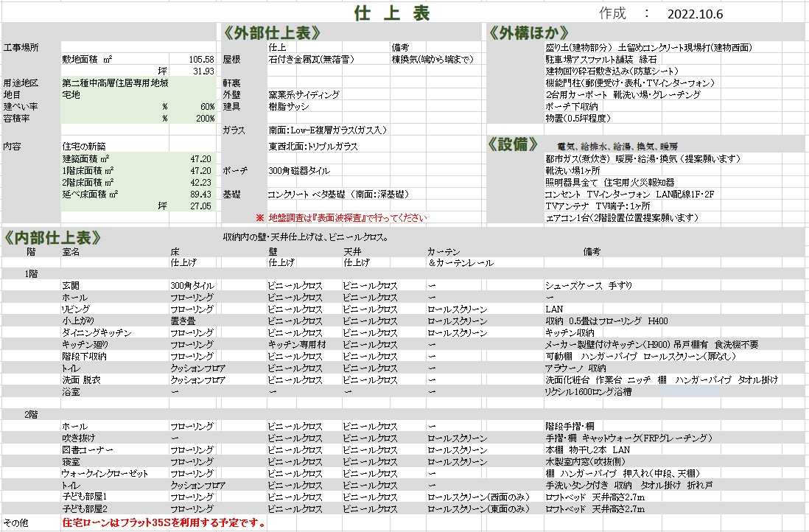Select the 駐車場アスファルト舗装 縁石 cell
The height and width of the screenshot is (532, 809).
[x=601, y=60]
